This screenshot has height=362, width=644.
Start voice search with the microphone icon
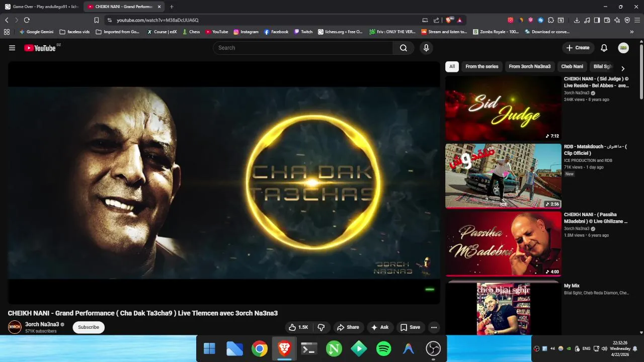426,48
